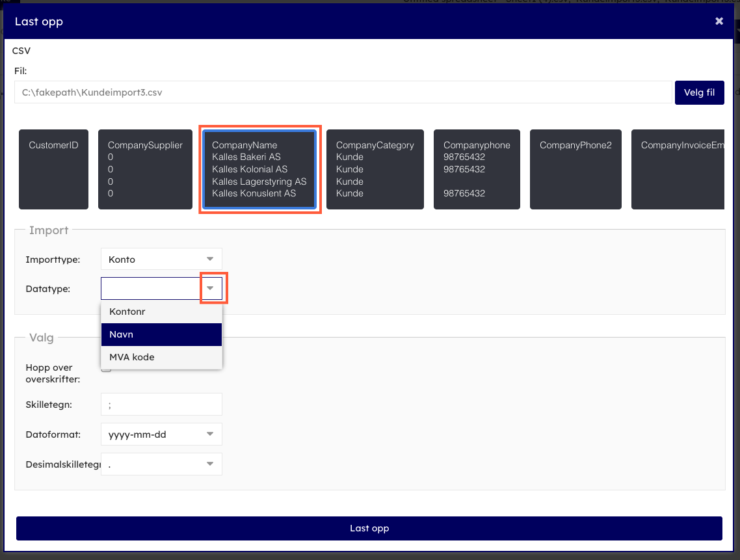Select the CompanyInvoiceEmail column card

coord(678,169)
